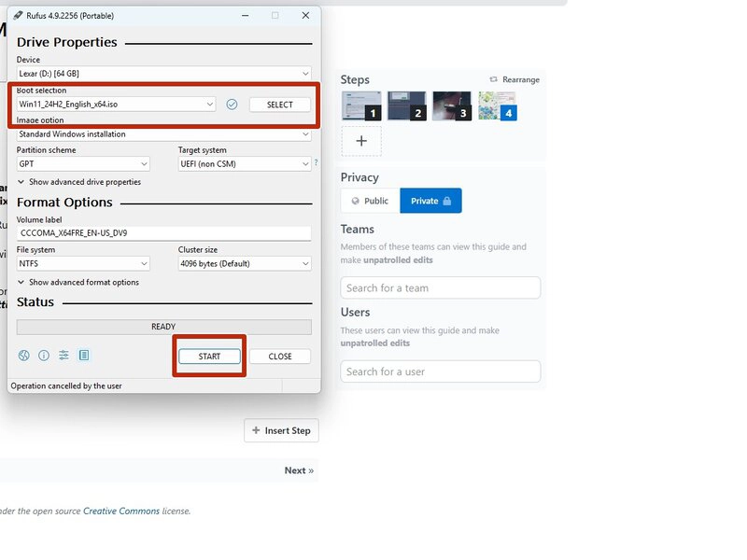
Task: Show the Rufus log icon
Action: point(84,356)
